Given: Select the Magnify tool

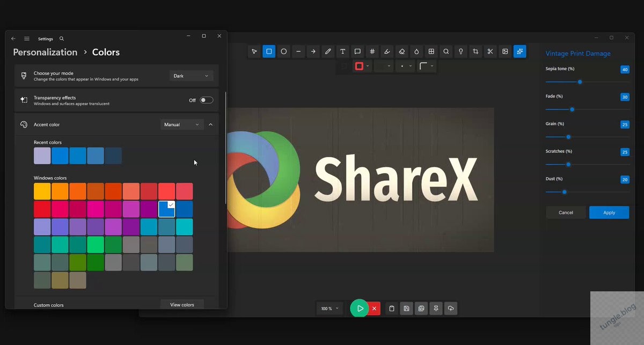Looking at the screenshot, I should [446, 52].
